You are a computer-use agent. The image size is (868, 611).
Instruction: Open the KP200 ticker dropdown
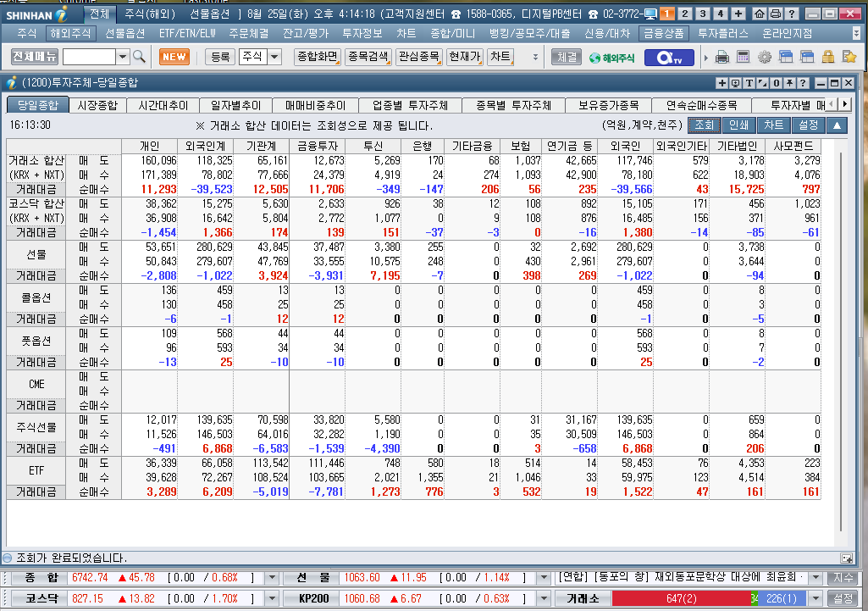(x=544, y=599)
